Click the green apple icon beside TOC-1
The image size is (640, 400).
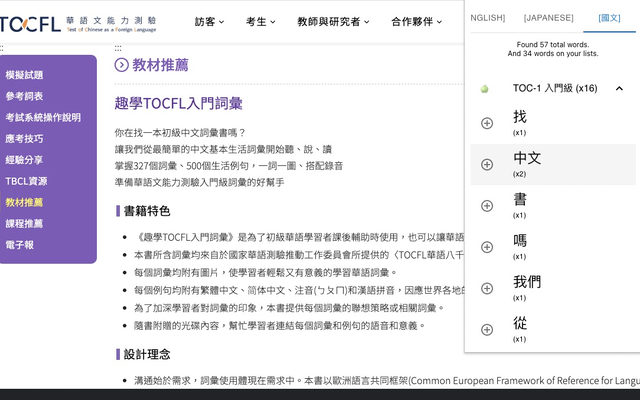coord(484,89)
